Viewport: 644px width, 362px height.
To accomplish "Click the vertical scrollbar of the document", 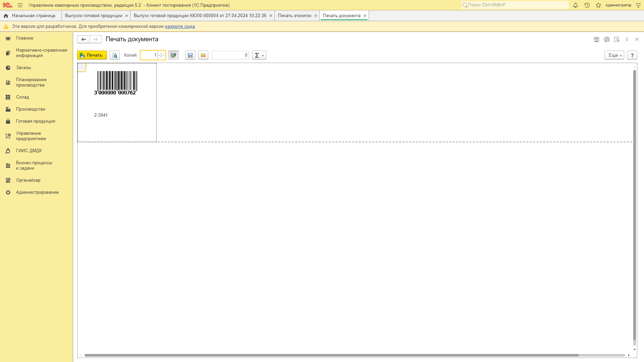I will click(634, 204).
